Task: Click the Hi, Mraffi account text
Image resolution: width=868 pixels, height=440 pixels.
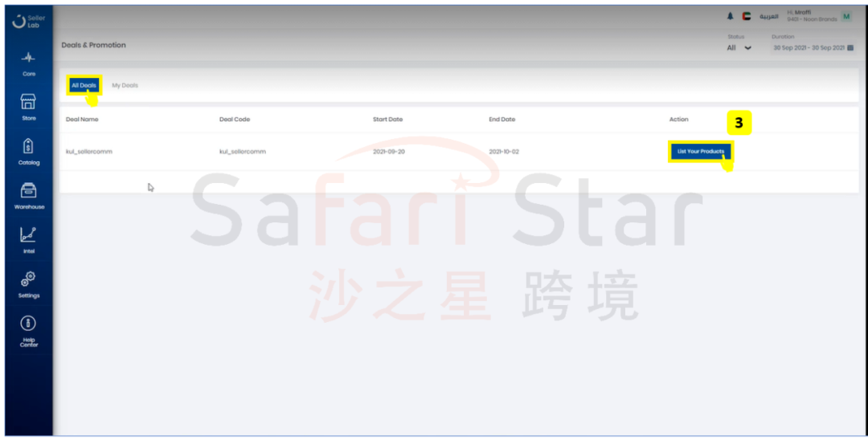Action: [799, 12]
